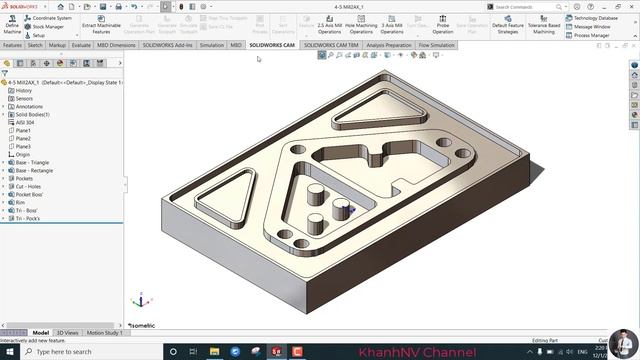Click the Select cursor tool
640x360 pixels.
click(x=165, y=7)
